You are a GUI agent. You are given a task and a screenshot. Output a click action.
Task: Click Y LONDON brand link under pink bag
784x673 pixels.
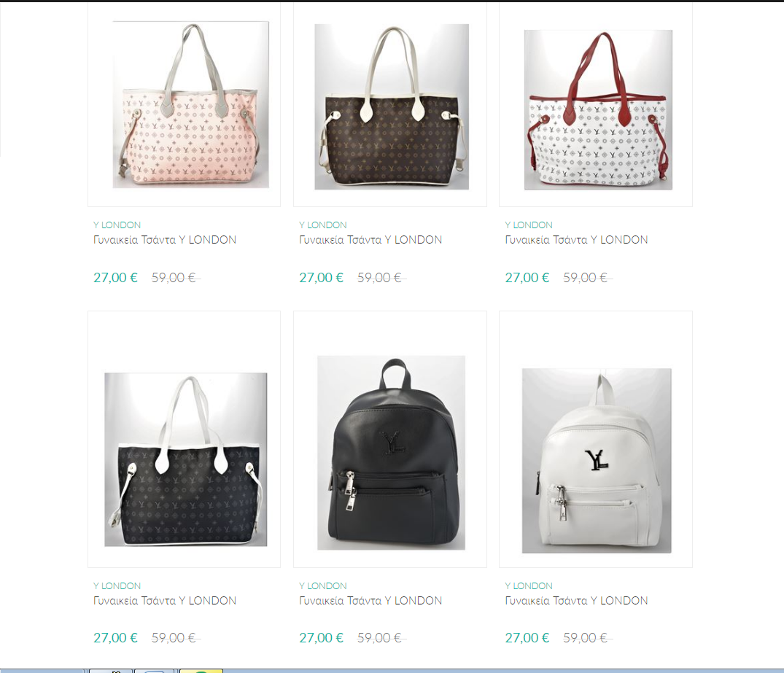(x=117, y=225)
